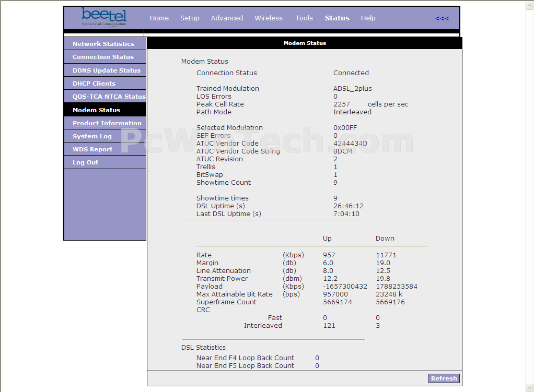The image size is (534, 392).
Task: Open the Tools menu
Action: tap(304, 18)
